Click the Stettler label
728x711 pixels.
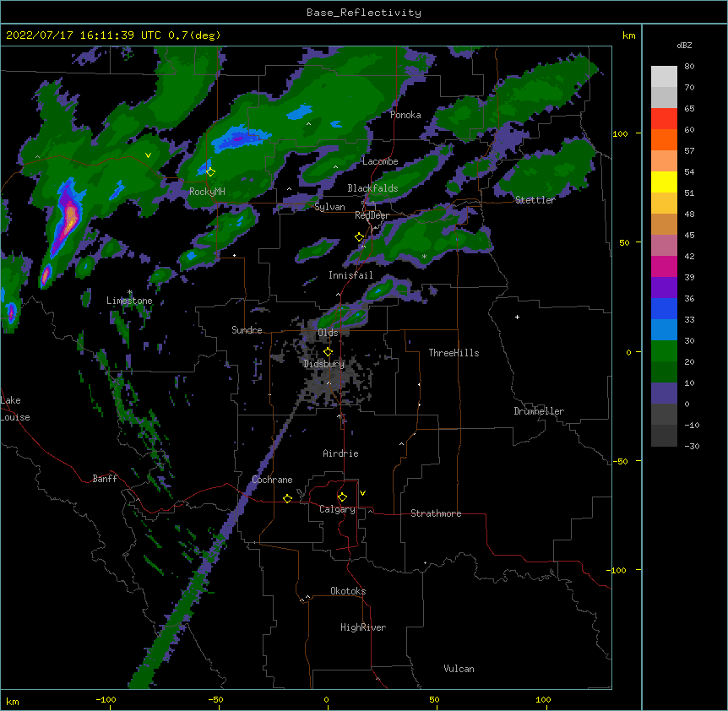(x=535, y=200)
